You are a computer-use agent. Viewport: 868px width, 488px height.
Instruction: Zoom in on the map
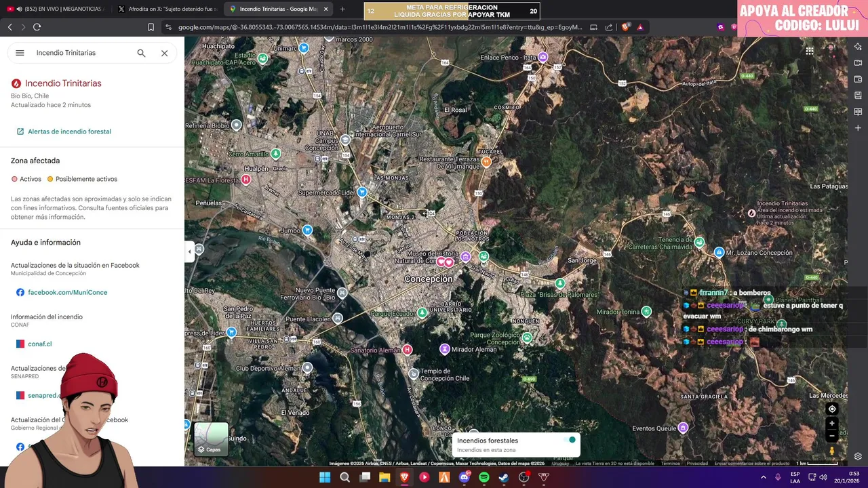[832, 424]
